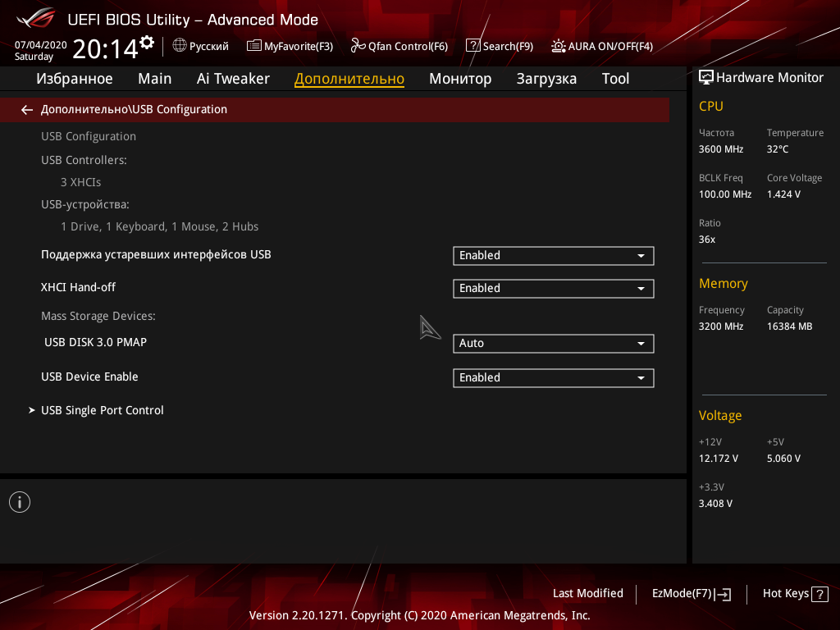840x630 pixels.
Task: Click the +5V value 5.060 V
Action: point(783,458)
